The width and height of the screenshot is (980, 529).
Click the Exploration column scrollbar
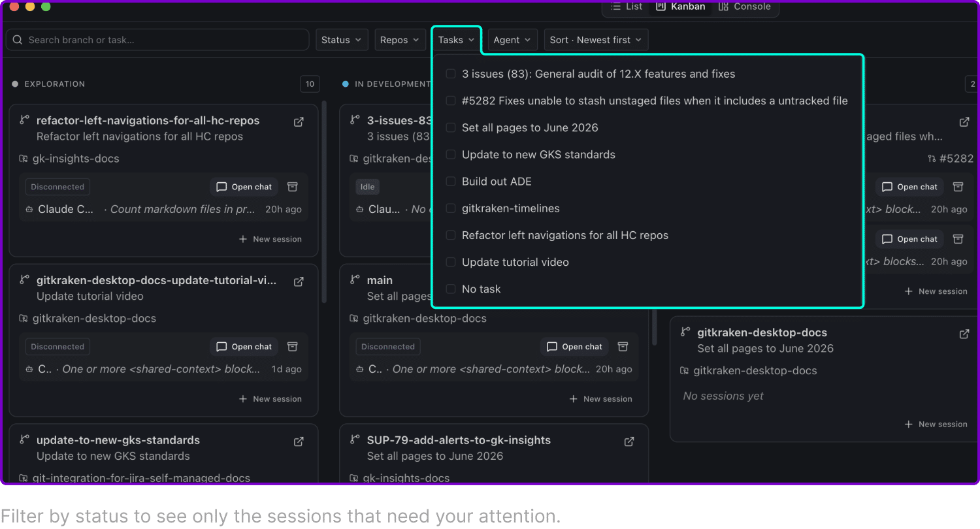324,202
